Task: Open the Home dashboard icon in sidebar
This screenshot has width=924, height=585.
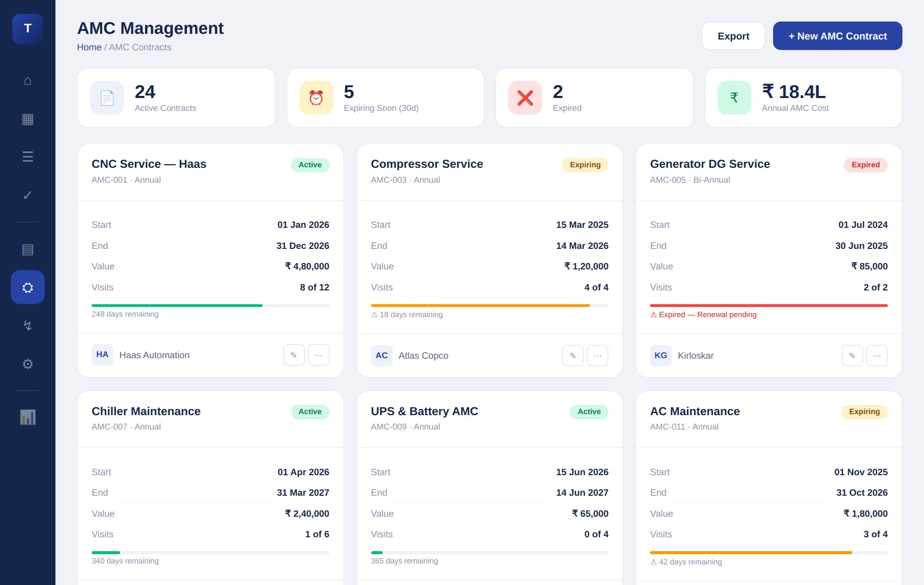Action: 27,81
